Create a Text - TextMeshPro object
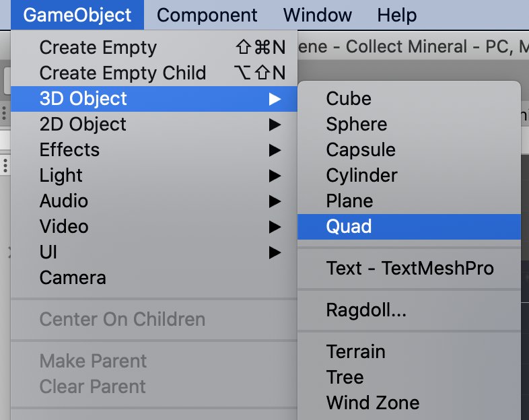Viewport: 529px width, 420px height. (410, 269)
